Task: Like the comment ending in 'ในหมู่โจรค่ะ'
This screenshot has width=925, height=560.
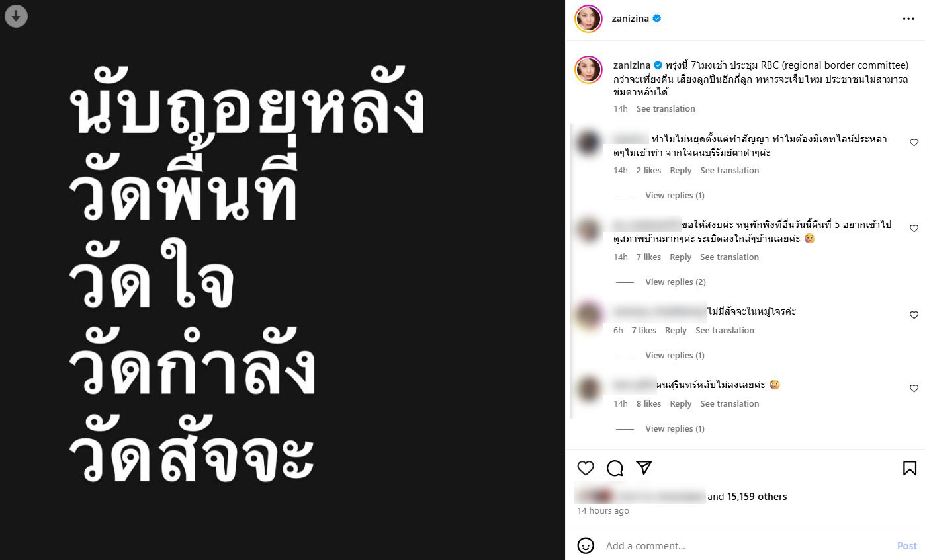Action: pyautogui.click(x=914, y=315)
